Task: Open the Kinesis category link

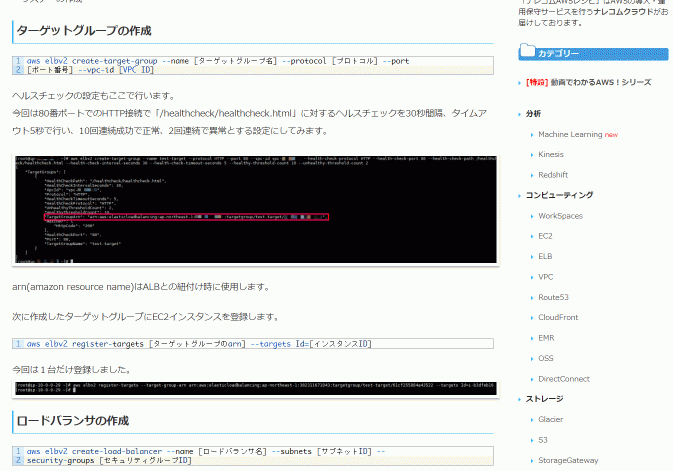Action: pos(551,155)
